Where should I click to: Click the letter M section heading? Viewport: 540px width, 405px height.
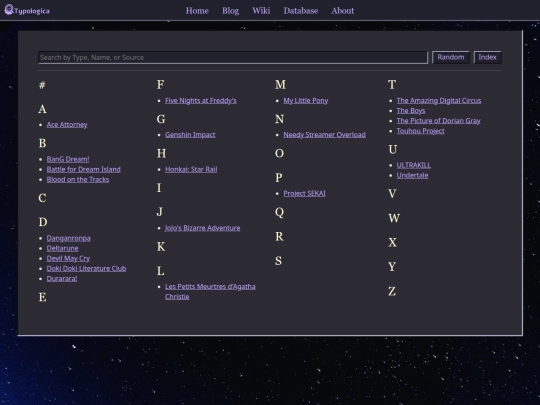pos(280,85)
